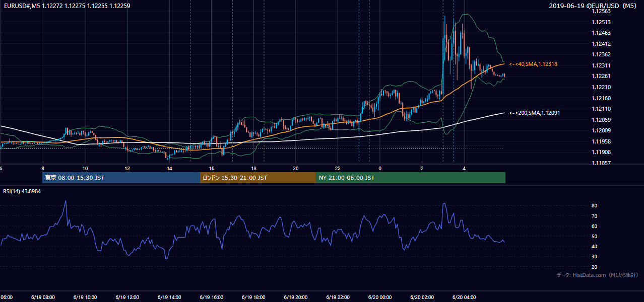
Task: Click the 6/19 14:00 time axis label
Action: [169, 297]
